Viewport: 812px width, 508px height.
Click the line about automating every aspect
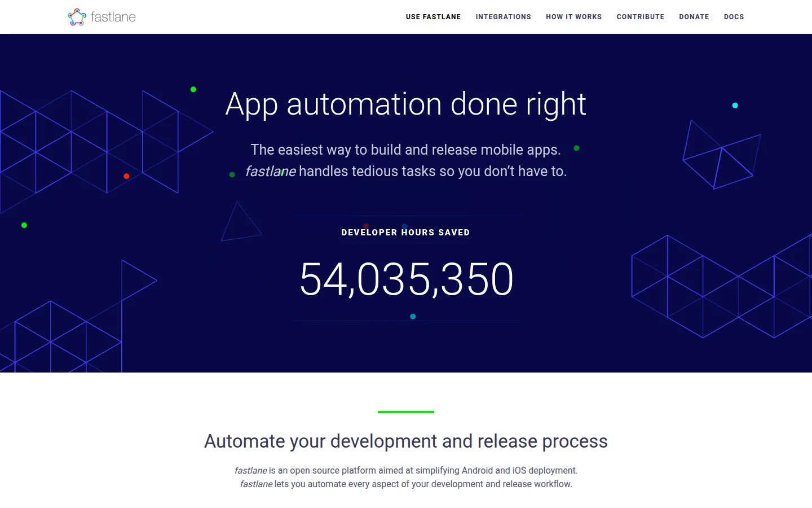pyautogui.click(x=406, y=484)
